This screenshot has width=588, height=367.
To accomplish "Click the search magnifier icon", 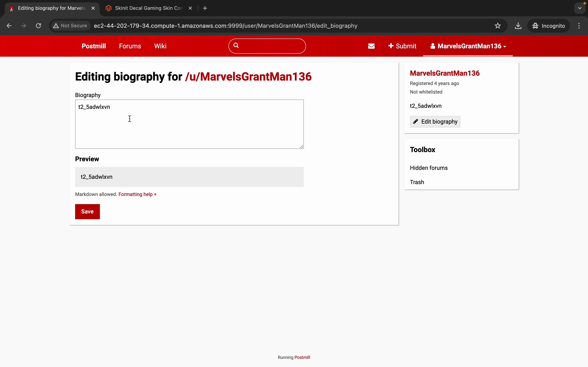I will pos(236,45).
